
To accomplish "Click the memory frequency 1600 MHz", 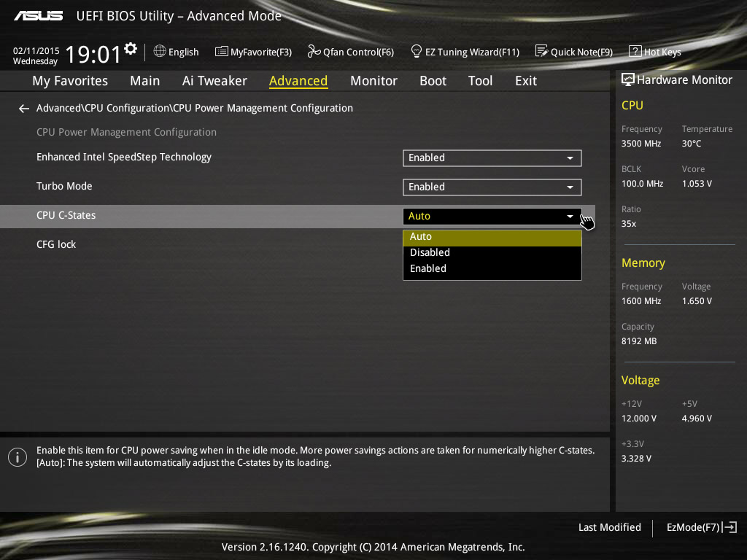I will [x=641, y=301].
